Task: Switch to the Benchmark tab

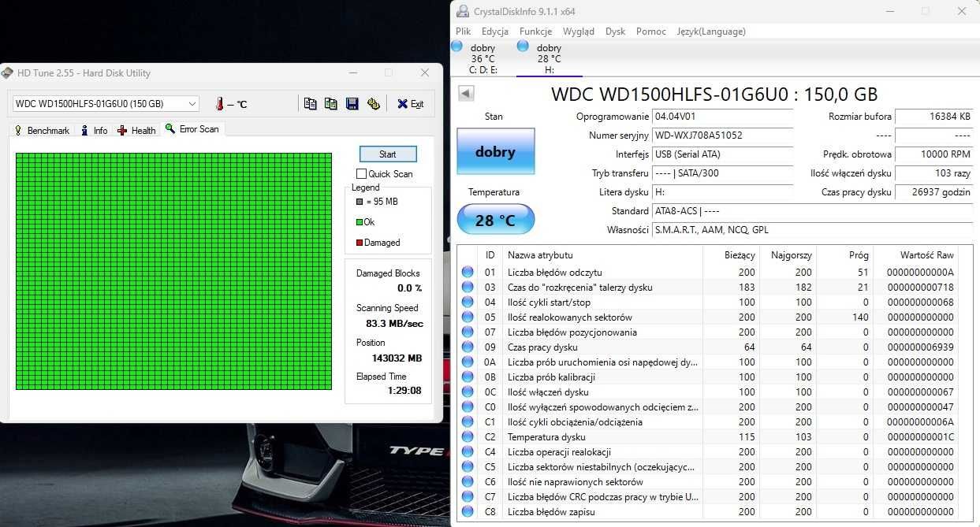Action: click(x=43, y=130)
